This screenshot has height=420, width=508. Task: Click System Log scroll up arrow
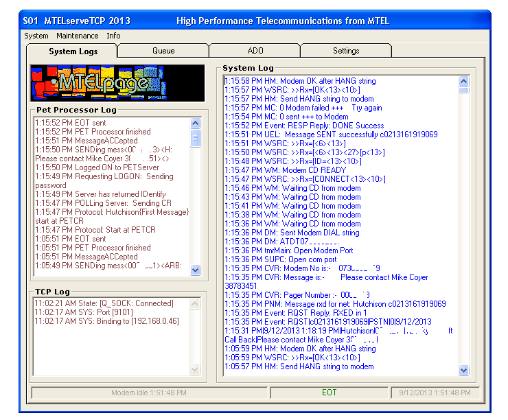(463, 81)
